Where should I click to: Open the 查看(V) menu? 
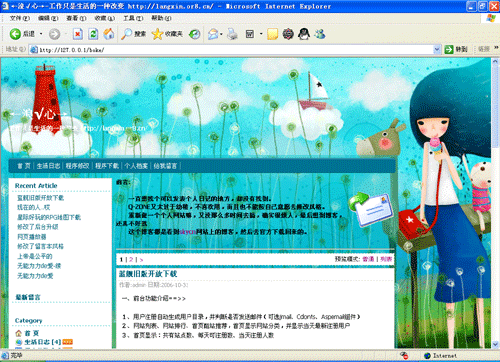pyautogui.click(x=76, y=18)
